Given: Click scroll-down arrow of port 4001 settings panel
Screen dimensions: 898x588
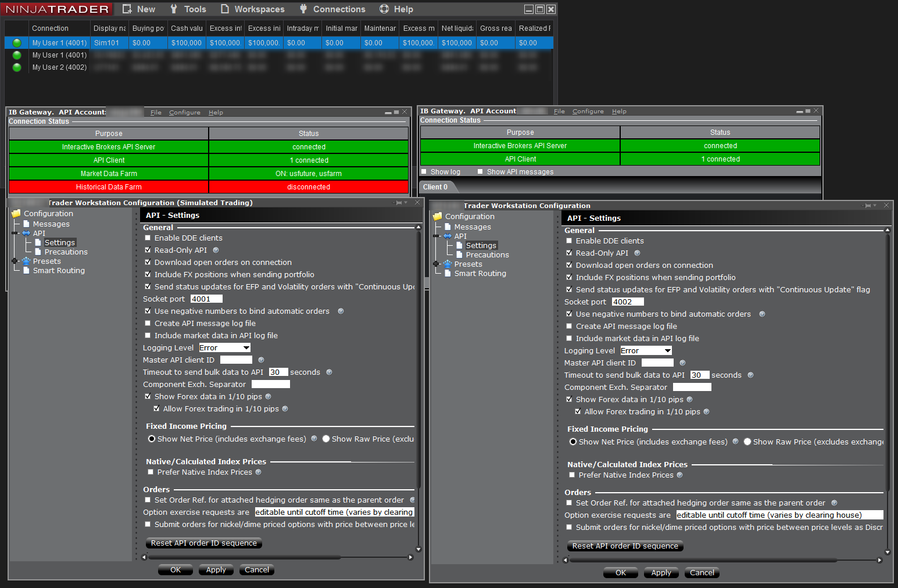Looking at the screenshot, I should pyautogui.click(x=418, y=549).
